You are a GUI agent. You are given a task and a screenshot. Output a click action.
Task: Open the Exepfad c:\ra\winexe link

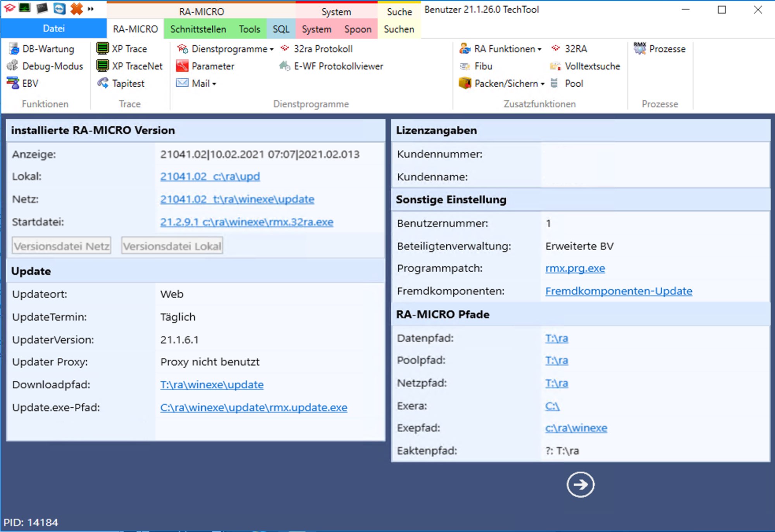[x=576, y=428]
